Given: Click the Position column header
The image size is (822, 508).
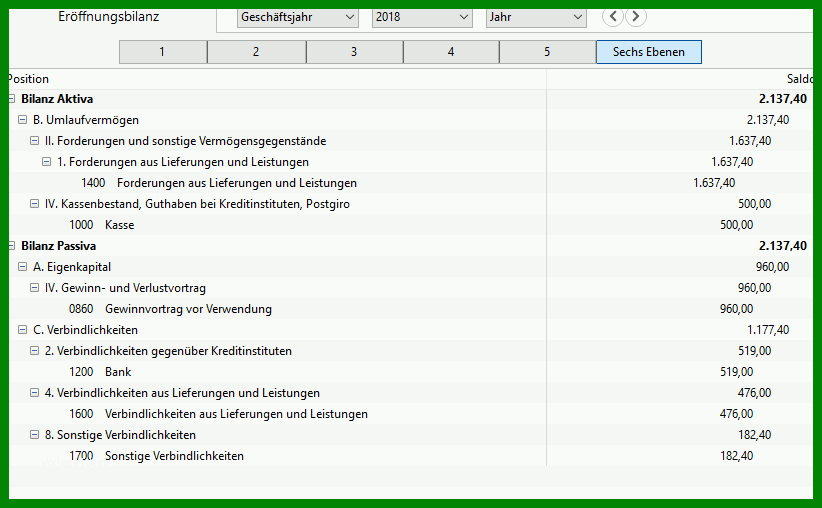Looking at the screenshot, I should coord(277,79).
